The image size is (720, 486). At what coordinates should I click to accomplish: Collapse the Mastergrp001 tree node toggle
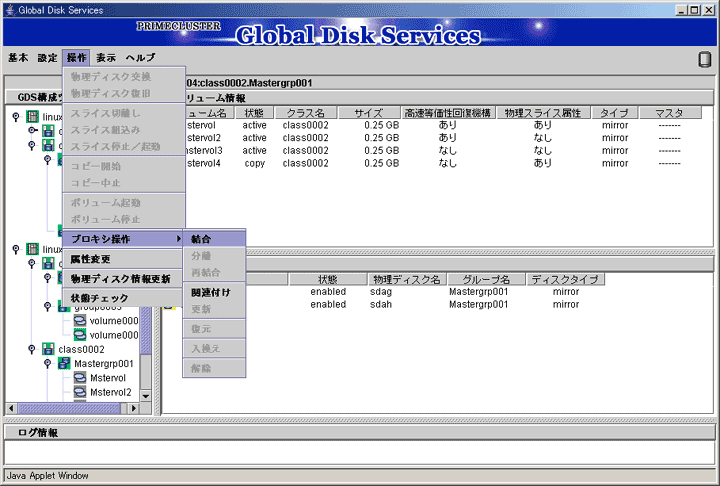(47, 363)
